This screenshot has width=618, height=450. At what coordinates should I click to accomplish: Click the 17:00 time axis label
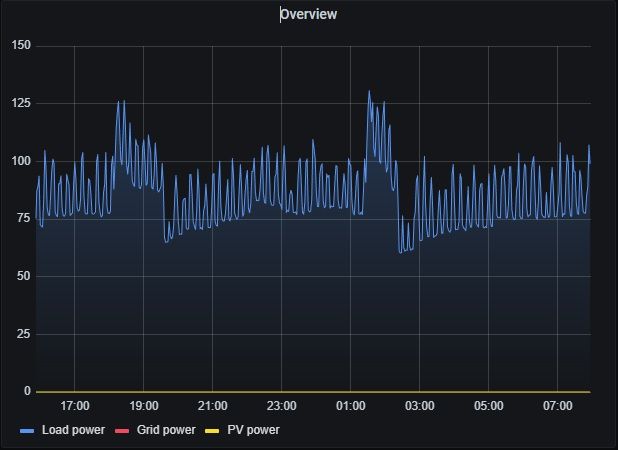click(x=74, y=405)
